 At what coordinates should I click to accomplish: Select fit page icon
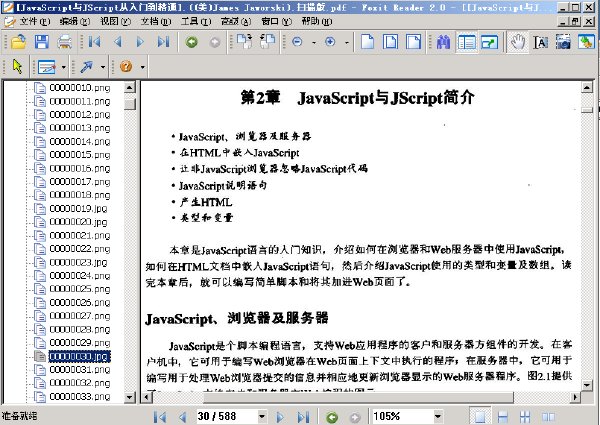coord(390,41)
